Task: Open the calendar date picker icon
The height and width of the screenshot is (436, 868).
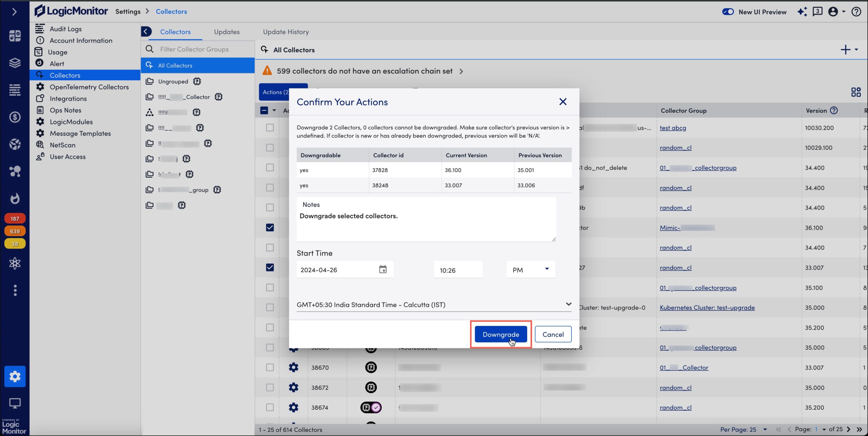Action: point(383,270)
